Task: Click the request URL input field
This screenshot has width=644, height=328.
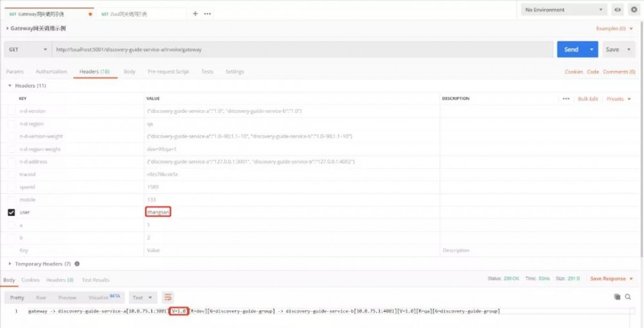Action: point(303,50)
